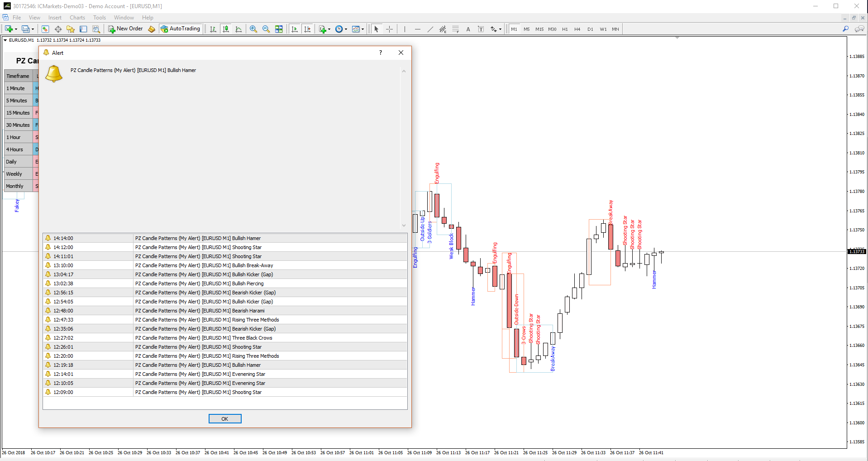Open the Profiles toolbar icon
This screenshot has width=868, height=461.
coord(25,29)
